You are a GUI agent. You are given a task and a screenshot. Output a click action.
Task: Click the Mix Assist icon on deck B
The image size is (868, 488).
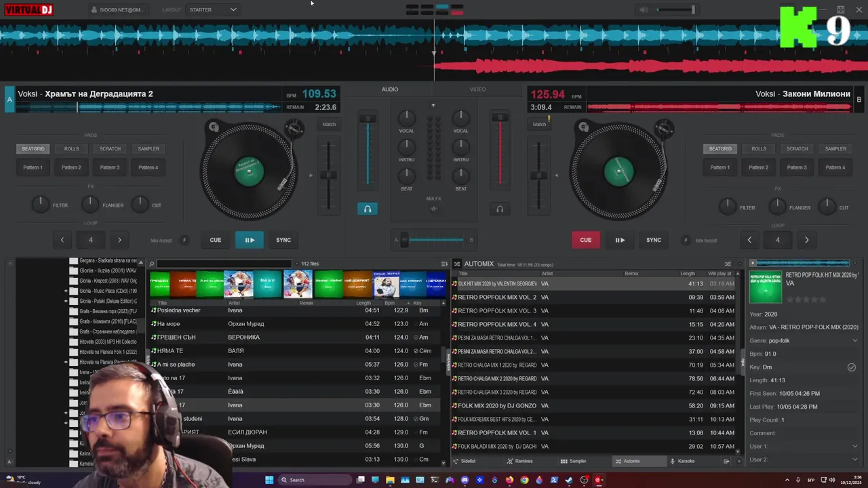(x=685, y=240)
